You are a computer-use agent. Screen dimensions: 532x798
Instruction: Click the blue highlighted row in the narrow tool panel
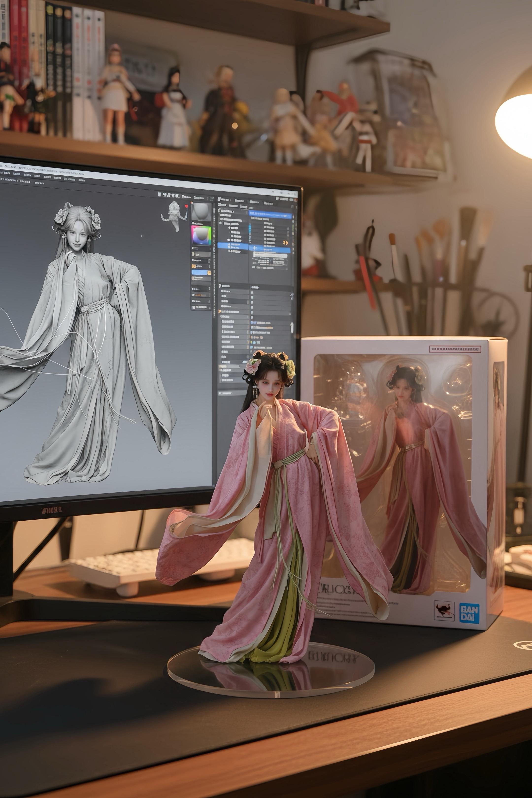point(201,272)
